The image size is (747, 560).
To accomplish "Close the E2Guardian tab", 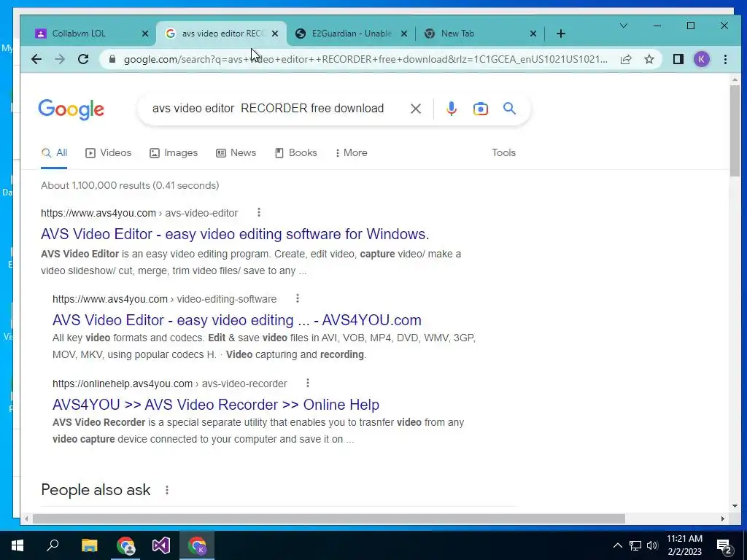I will coord(404,34).
